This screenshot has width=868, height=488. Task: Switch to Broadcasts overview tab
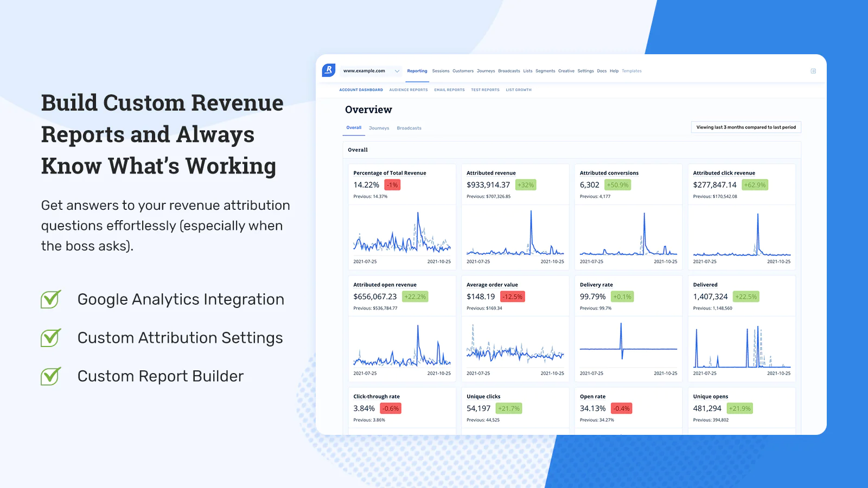click(x=409, y=129)
